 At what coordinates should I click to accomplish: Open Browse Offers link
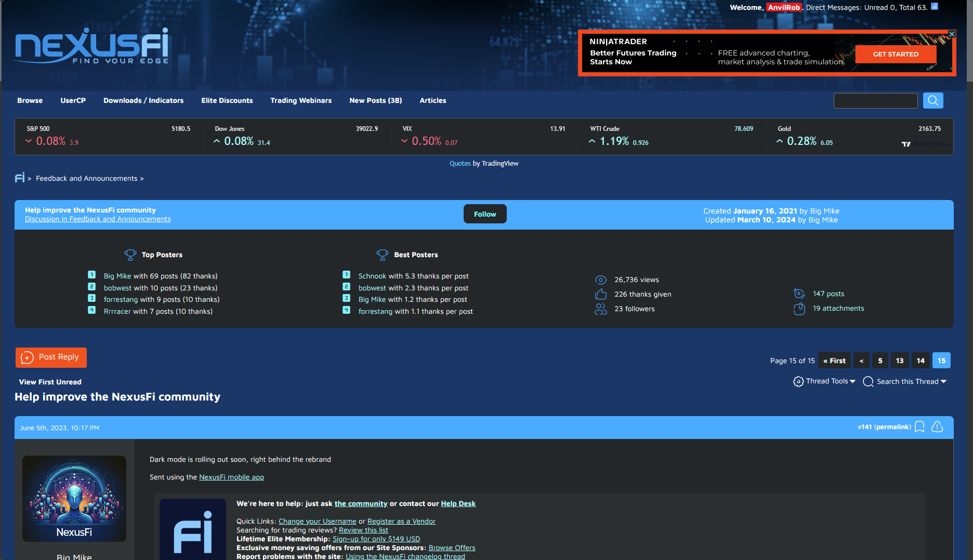(452, 548)
